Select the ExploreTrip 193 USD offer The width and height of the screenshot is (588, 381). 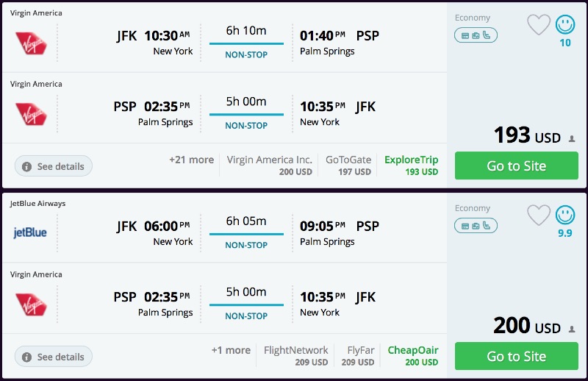pos(411,165)
